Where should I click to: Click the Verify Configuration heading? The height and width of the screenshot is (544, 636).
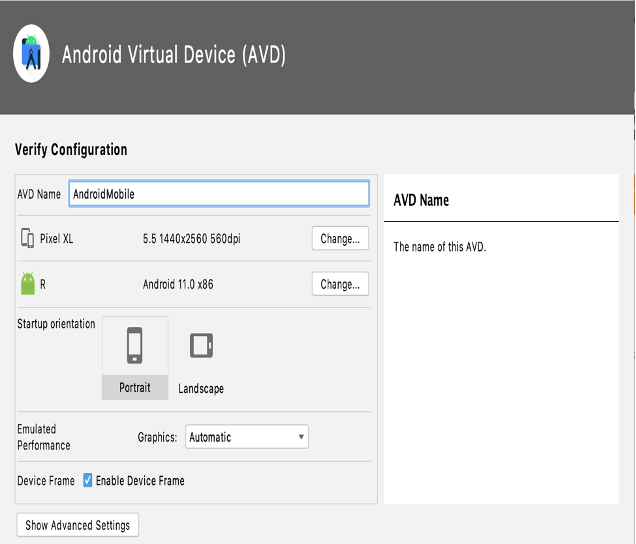pos(71,150)
